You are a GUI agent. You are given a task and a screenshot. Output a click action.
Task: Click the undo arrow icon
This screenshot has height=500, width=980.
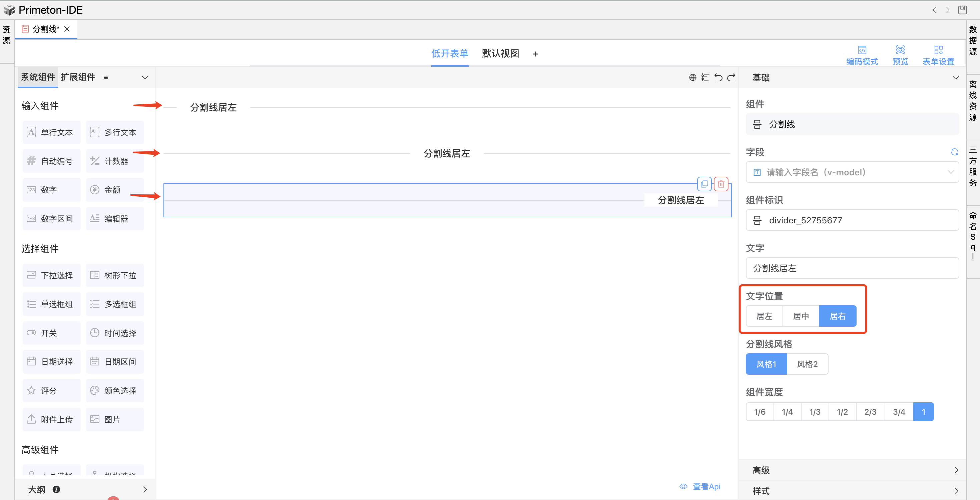(718, 78)
